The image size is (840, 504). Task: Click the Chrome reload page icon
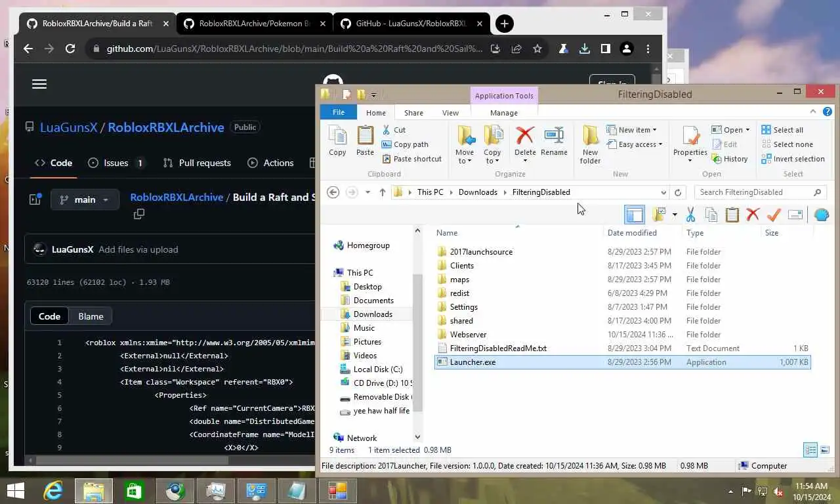(70, 49)
